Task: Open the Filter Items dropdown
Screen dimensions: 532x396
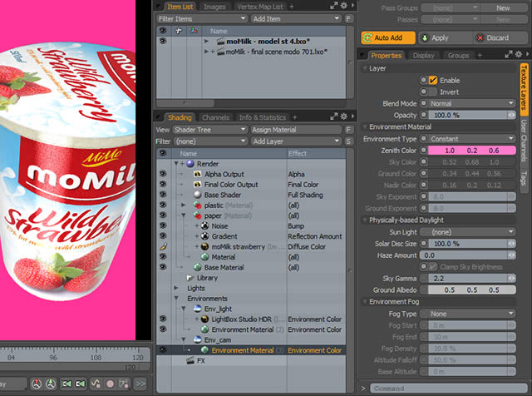Action: 202,18
